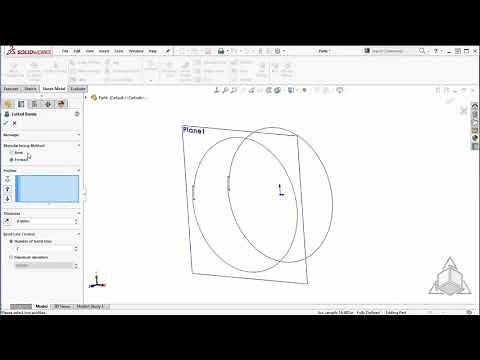Open the View menu
Image resolution: width=480 pixels, height=360 pixels.
90,51
